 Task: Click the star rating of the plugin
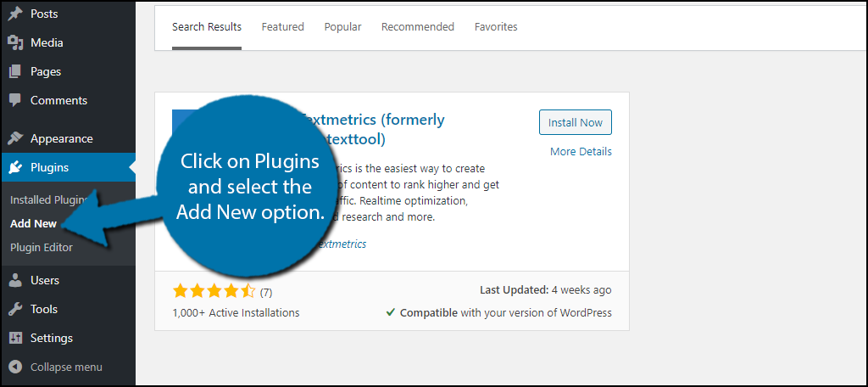point(214,291)
